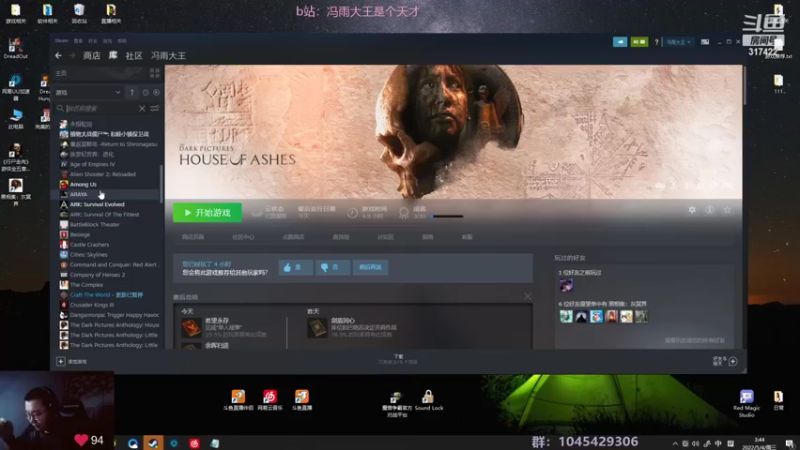Open the Steam announcements blue megaphone button
800x450 pixels.
tap(620, 42)
